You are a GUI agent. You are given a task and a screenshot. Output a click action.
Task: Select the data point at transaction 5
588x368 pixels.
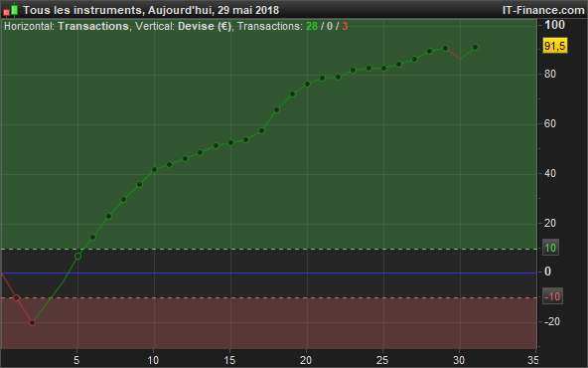tap(78, 256)
